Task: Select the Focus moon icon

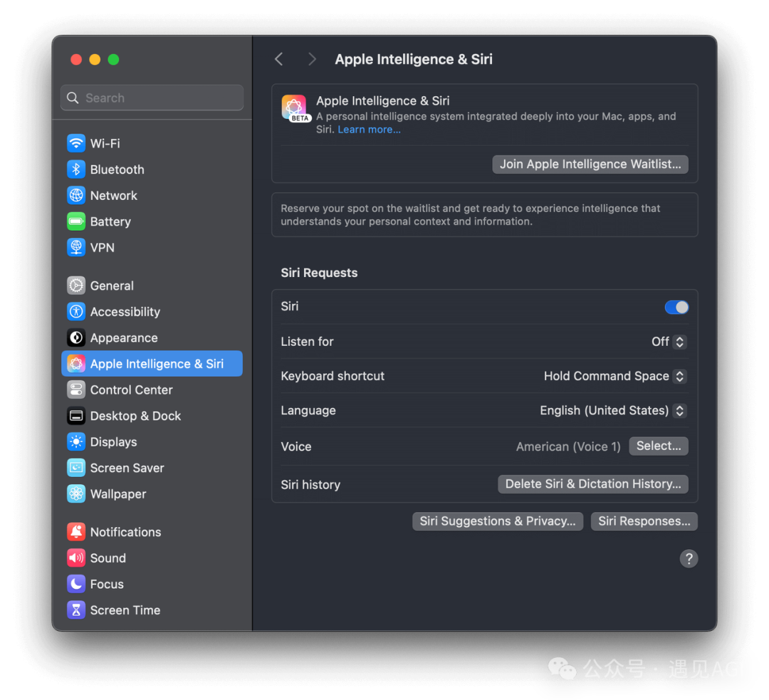Action: pyautogui.click(x=76, y=584)
